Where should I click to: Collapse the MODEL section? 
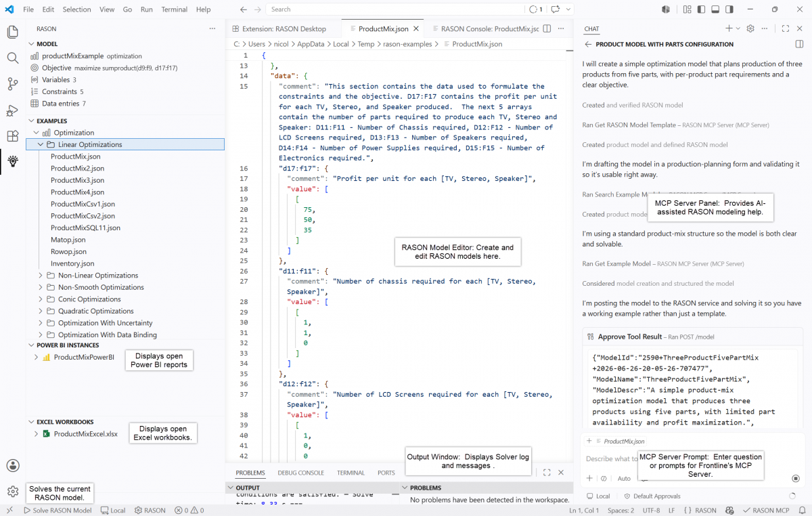(31, 44)
